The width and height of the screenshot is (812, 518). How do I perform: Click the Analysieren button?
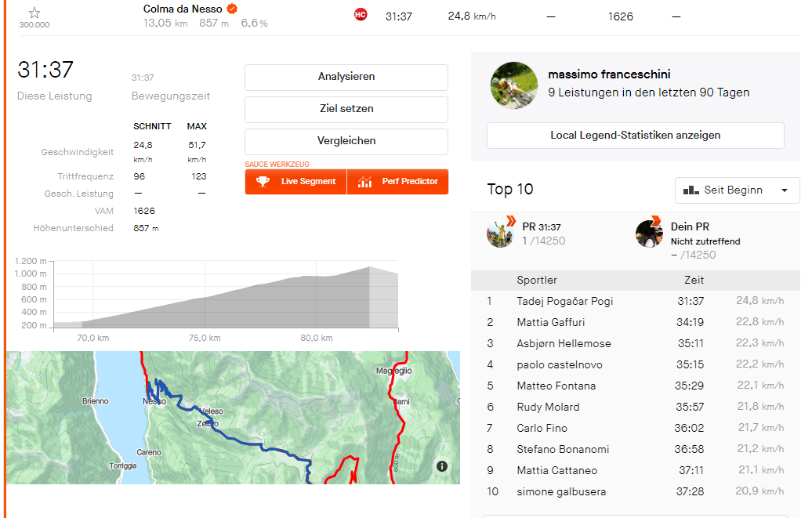(x=346, y=77)
